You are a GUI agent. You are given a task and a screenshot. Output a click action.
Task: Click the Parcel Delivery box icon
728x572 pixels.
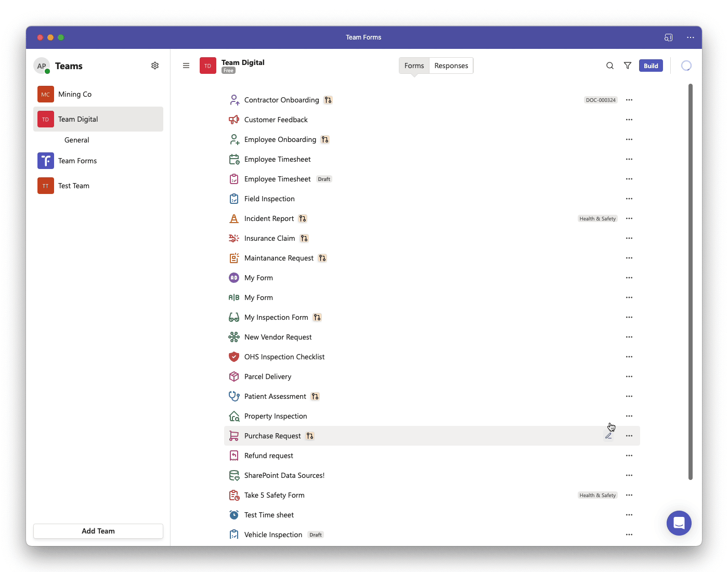234,376
